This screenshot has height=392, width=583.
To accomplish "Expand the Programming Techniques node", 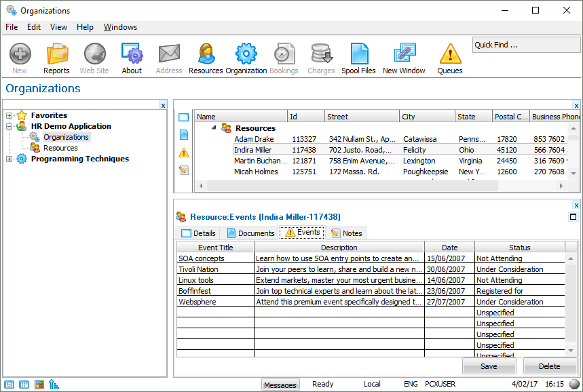I will [10, 159].
